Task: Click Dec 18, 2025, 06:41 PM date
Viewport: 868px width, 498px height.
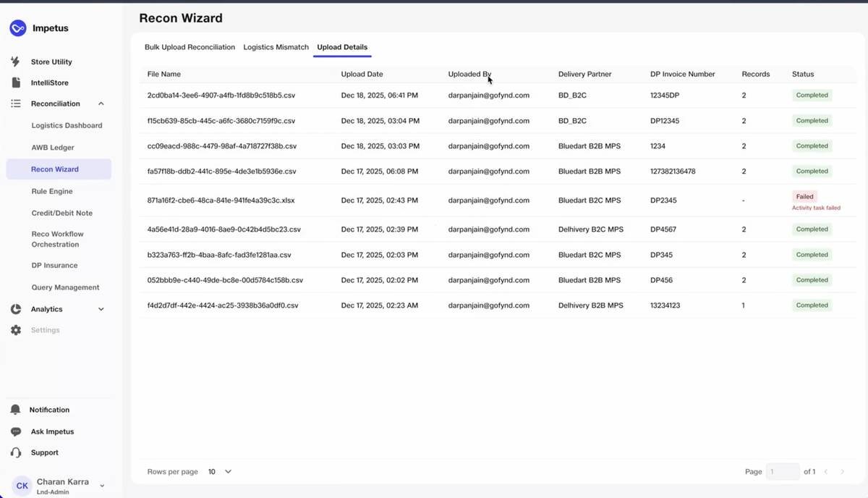Action: click(x=380, y=96)
